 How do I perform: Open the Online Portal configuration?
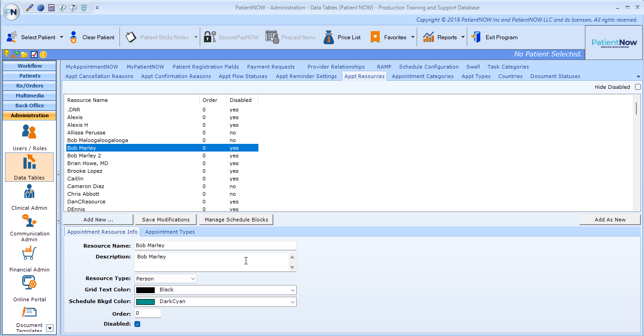click(29, 283)
